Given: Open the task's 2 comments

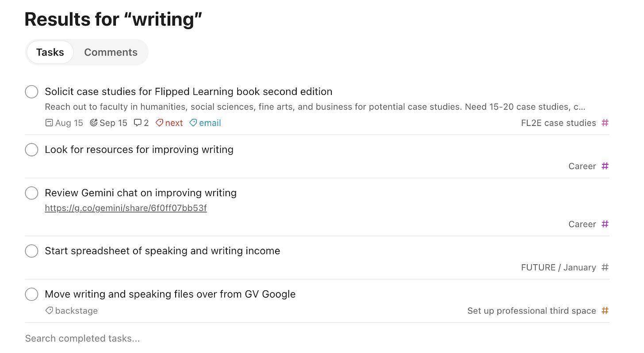Looking at the screenshot, I should (x=141, y=123).
